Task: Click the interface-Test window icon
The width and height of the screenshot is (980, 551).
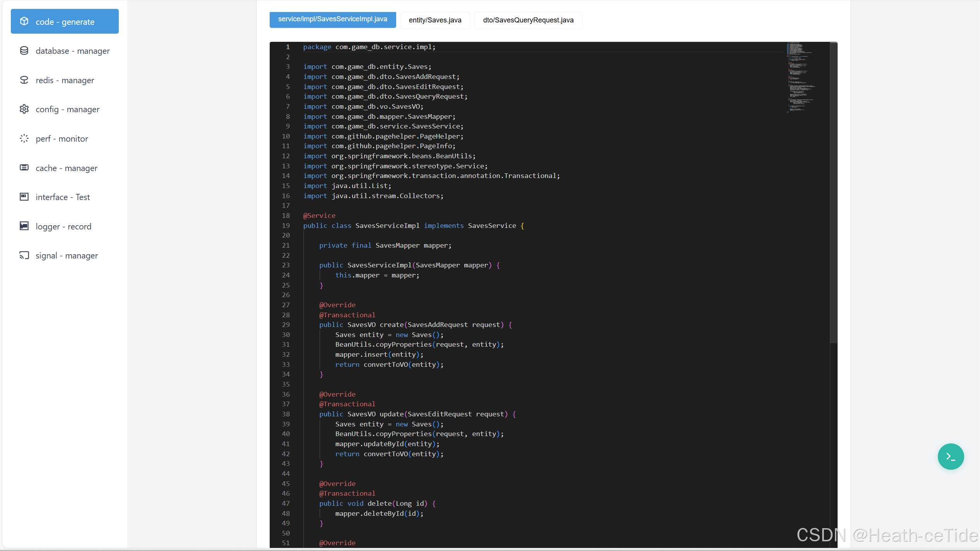Action: point(24,197)
